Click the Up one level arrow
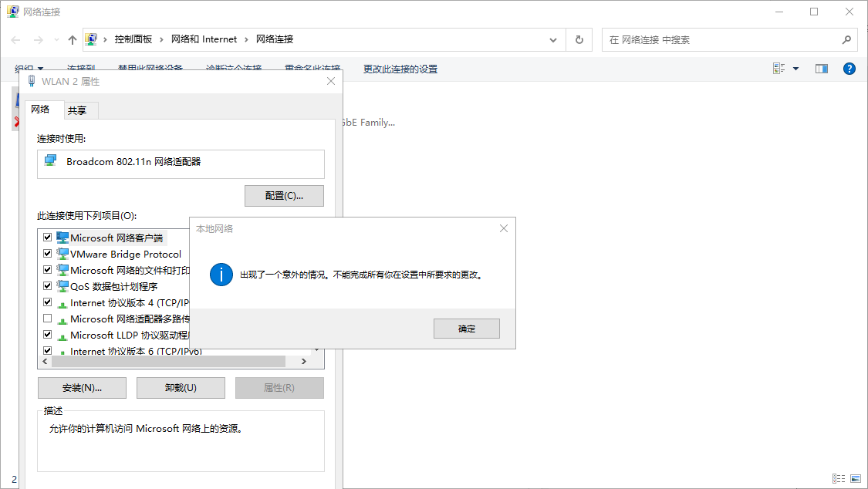Screen dimensions: 868x489 [73, 39]
